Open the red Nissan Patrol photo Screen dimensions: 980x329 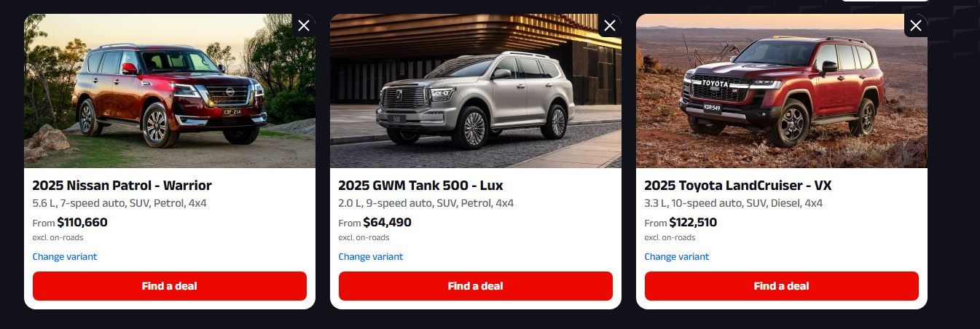click(170, 91)
